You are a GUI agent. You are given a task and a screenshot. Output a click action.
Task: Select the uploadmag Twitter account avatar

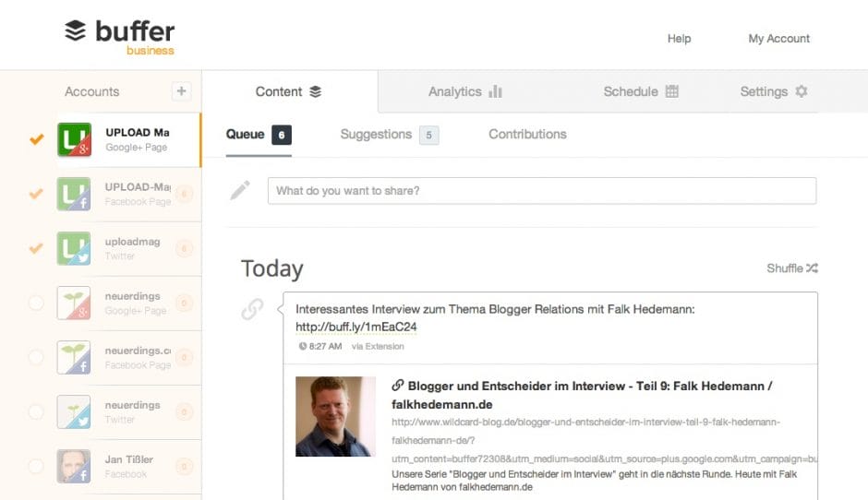(74, 248)
